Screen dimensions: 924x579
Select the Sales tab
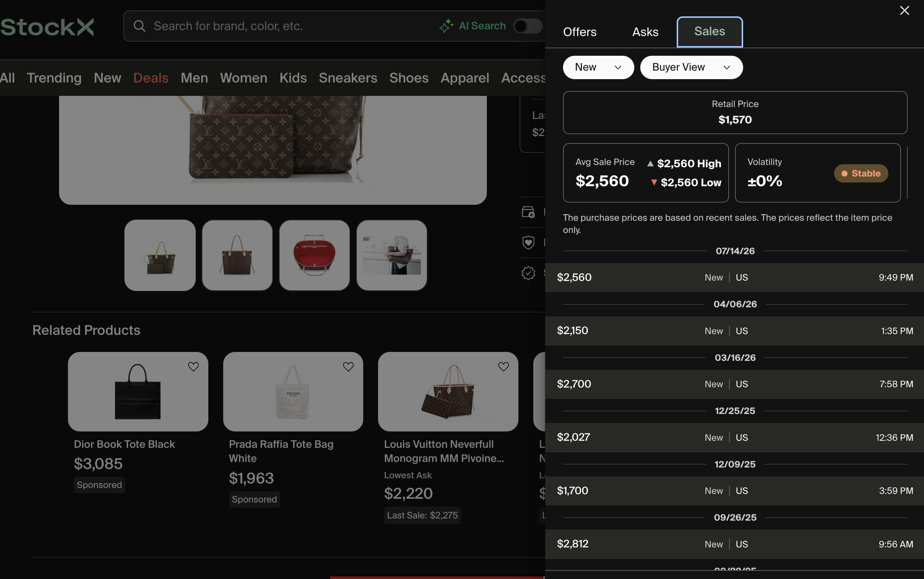(x=710, y=32)
